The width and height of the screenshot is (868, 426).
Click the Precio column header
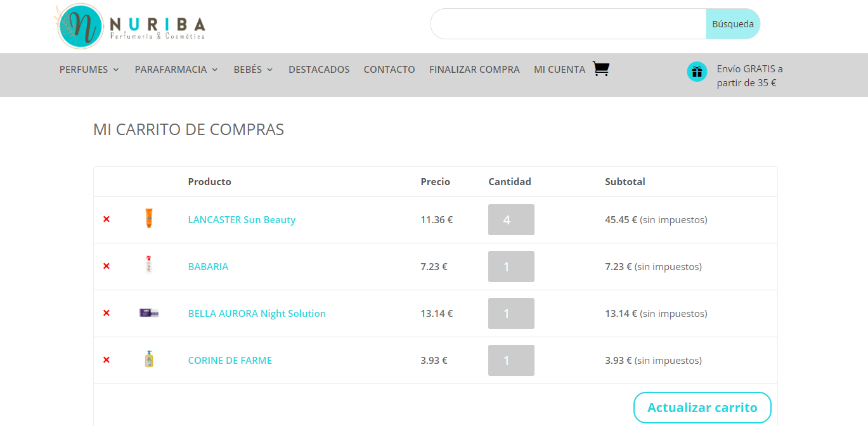[435, 181]
